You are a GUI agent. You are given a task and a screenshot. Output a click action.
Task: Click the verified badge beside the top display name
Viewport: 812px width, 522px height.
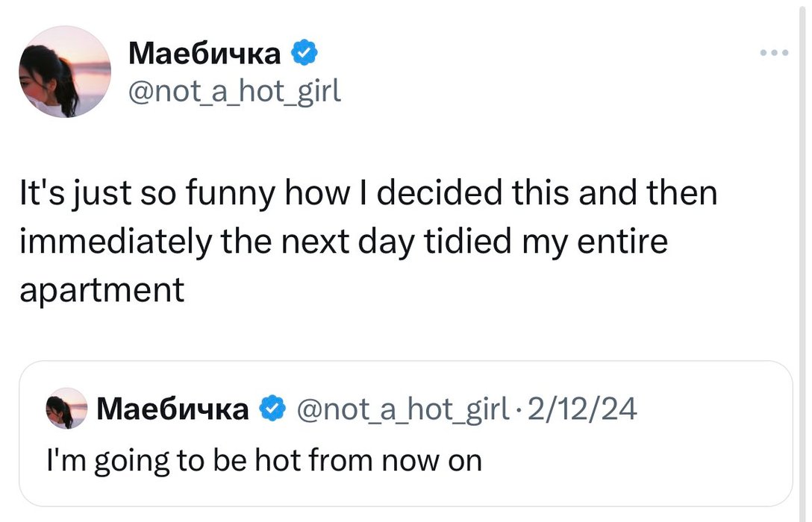click(x=305, y=52)
